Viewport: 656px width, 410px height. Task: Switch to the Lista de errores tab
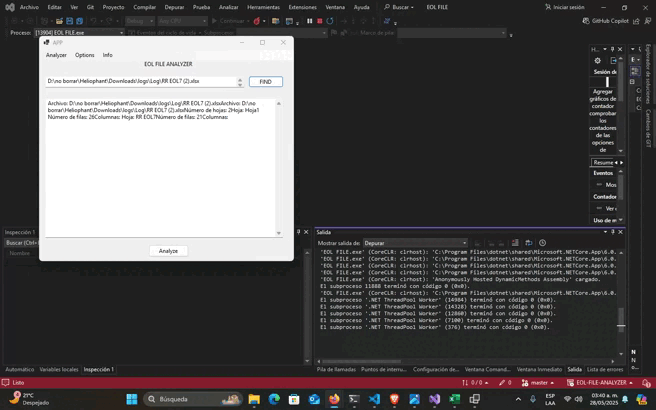coord(605,369)
